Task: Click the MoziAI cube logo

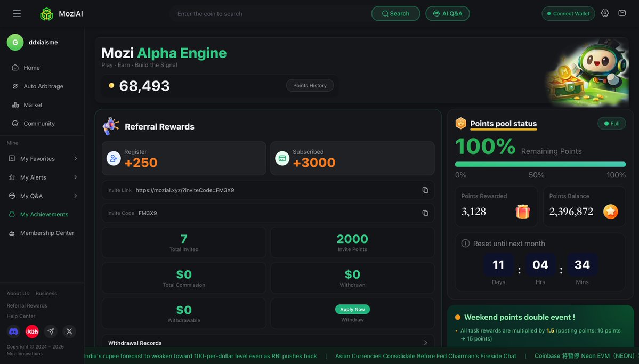Action: [x=46, y=14]
